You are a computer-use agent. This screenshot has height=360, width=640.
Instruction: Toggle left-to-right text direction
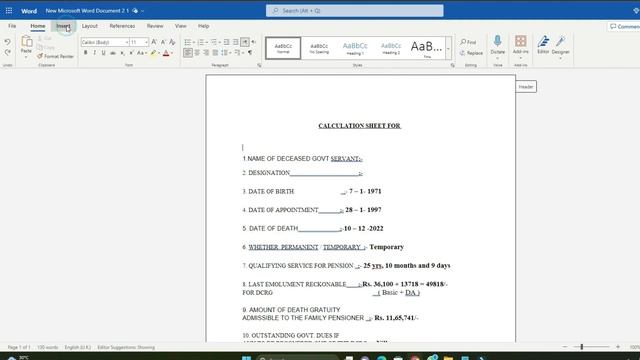pyautogui.click(x=244, y=42)
